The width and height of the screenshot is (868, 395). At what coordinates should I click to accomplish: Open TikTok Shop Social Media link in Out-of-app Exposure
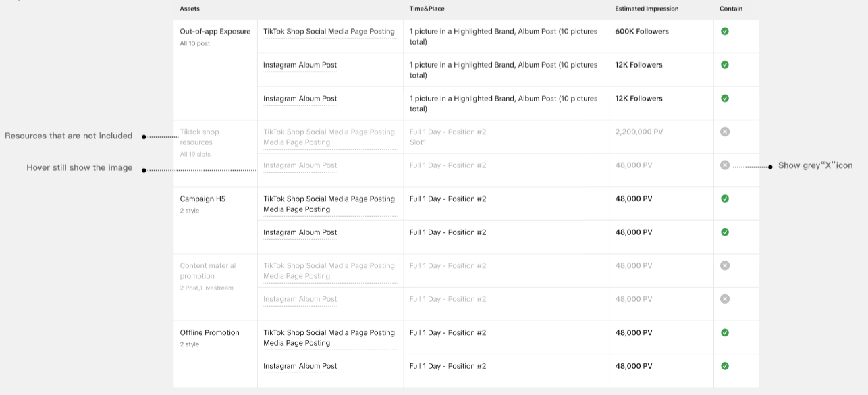point(329,32)
